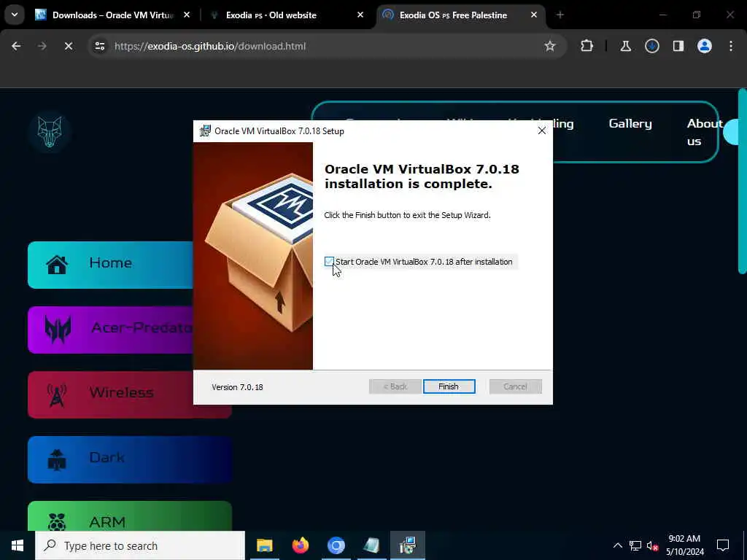Toggle the browser side panel
This screenshot has width=747, height=560.
point(678,46)
